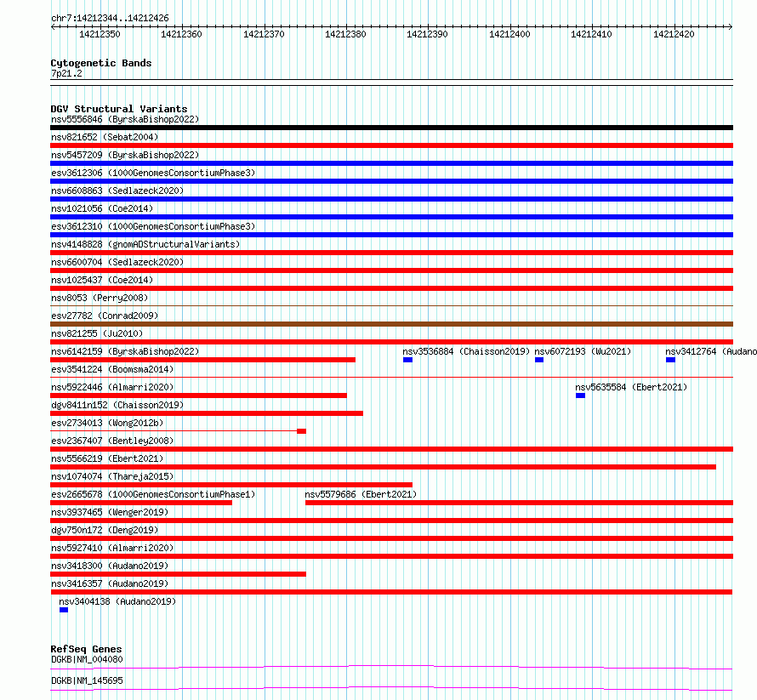Click the small blue bar under nsv3536884

[x=408, y=360]
